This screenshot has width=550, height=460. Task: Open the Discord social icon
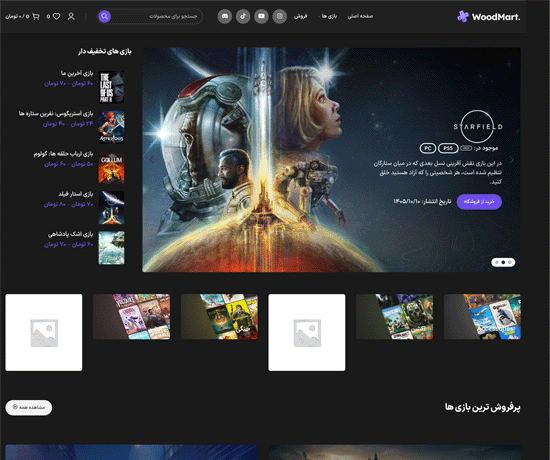(225, 16)
